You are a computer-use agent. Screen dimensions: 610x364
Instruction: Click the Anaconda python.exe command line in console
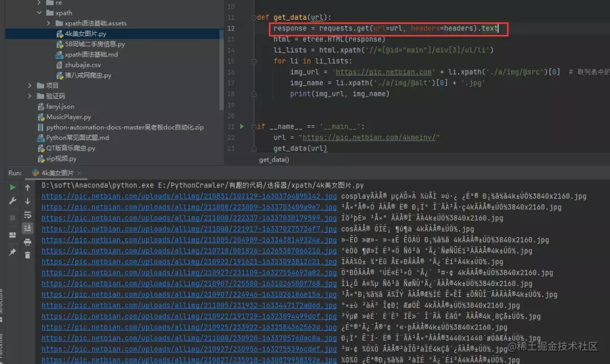point(202,186)
